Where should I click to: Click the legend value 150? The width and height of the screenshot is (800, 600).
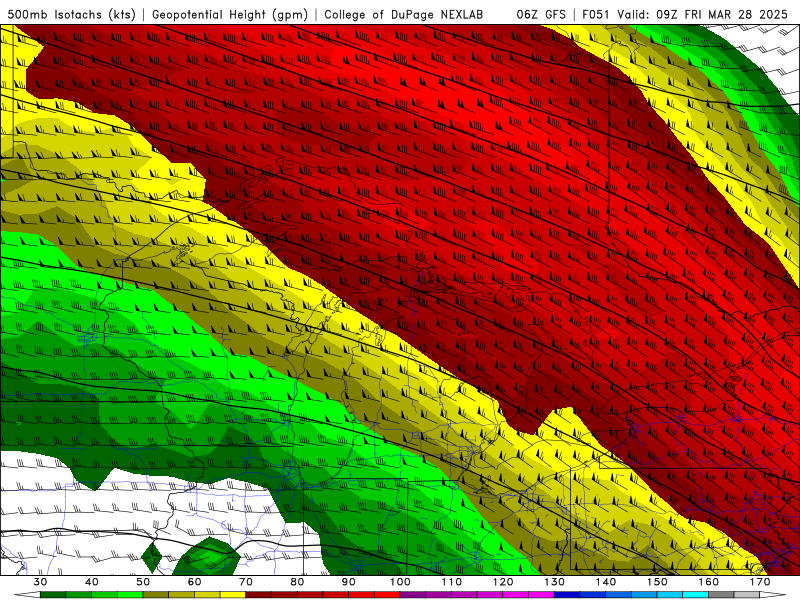click(x=657, y=582)
